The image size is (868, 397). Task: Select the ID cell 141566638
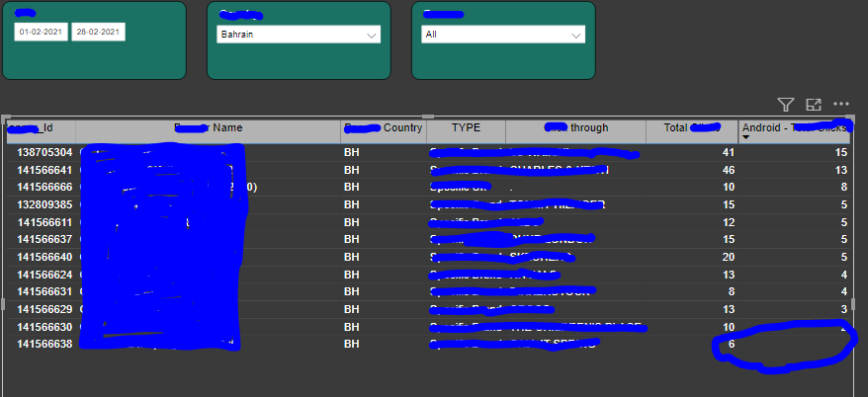(x=44, y=344)
